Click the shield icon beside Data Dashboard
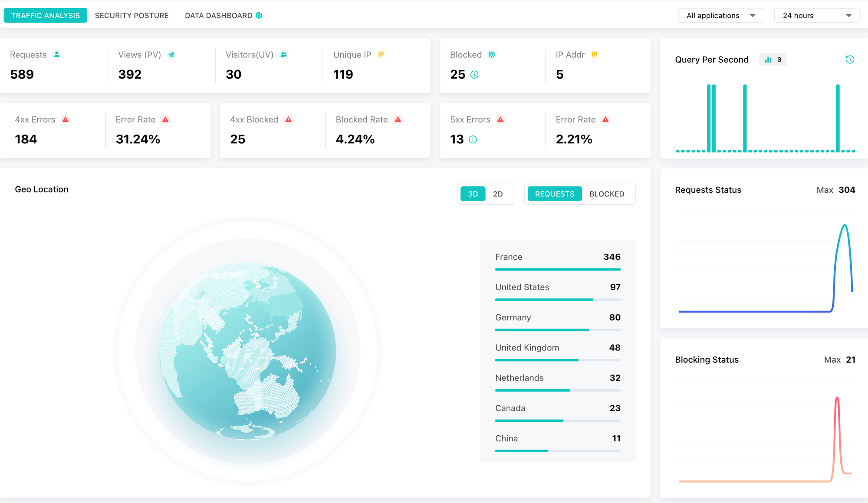 pyautogui.click(x=259, y=15)
